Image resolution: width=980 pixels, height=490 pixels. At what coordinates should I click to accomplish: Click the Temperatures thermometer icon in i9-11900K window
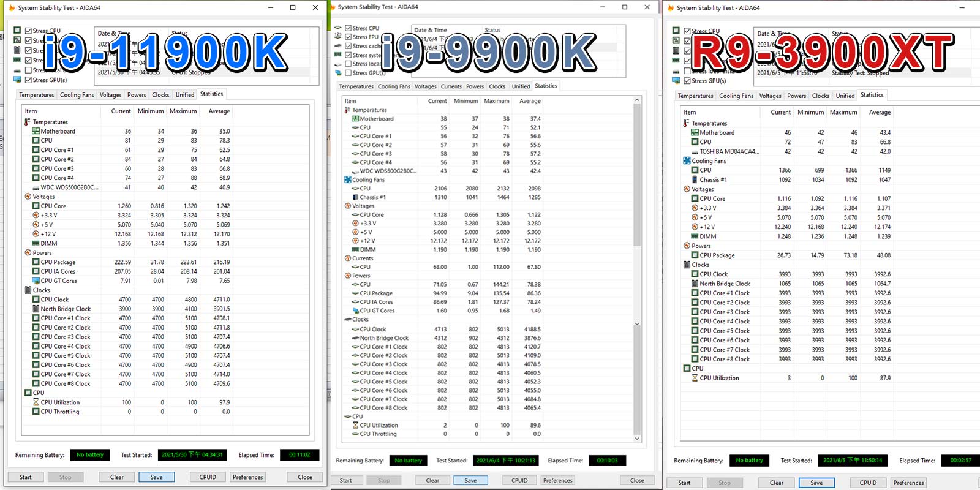tap(28, 122)
